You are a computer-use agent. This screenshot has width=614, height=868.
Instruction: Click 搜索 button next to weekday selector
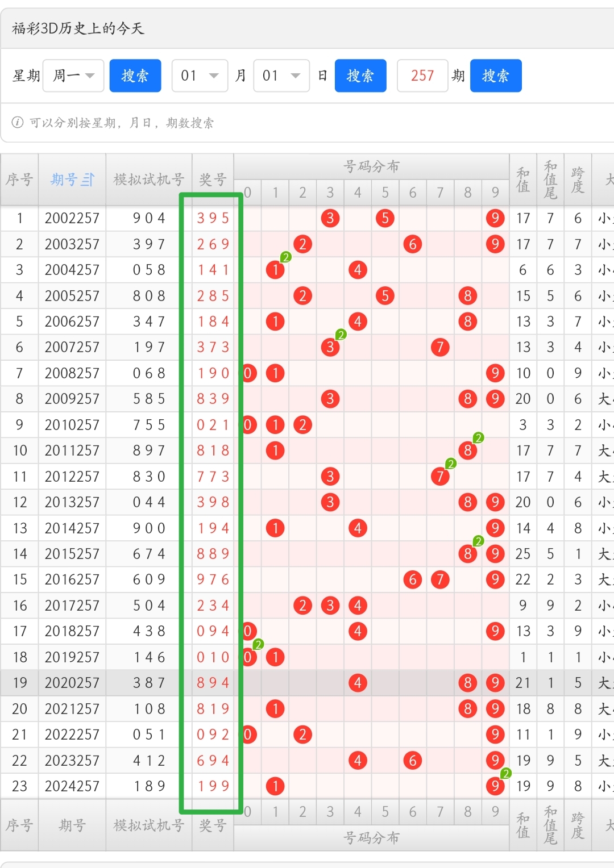pos(135,76)
